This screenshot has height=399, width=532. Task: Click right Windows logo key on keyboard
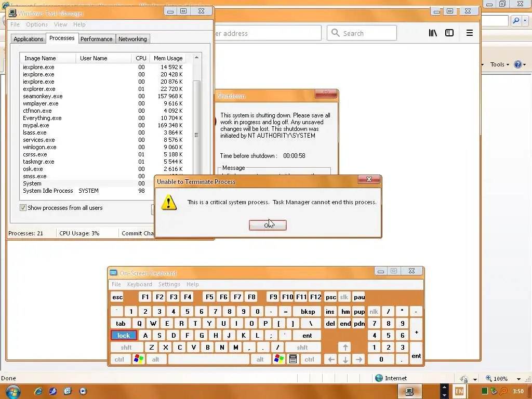click(x=279, y=359)
